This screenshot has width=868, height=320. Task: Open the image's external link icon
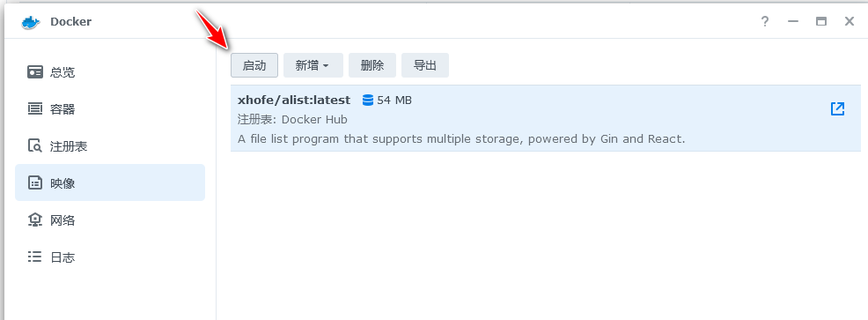pos(837,108)
